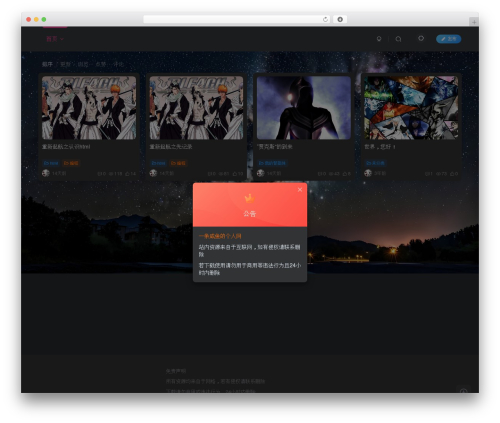The height and width of the screenshot is (423, 500).
Task: Click the crown icon in the announcement header
Action: click(x=250, y=198)
